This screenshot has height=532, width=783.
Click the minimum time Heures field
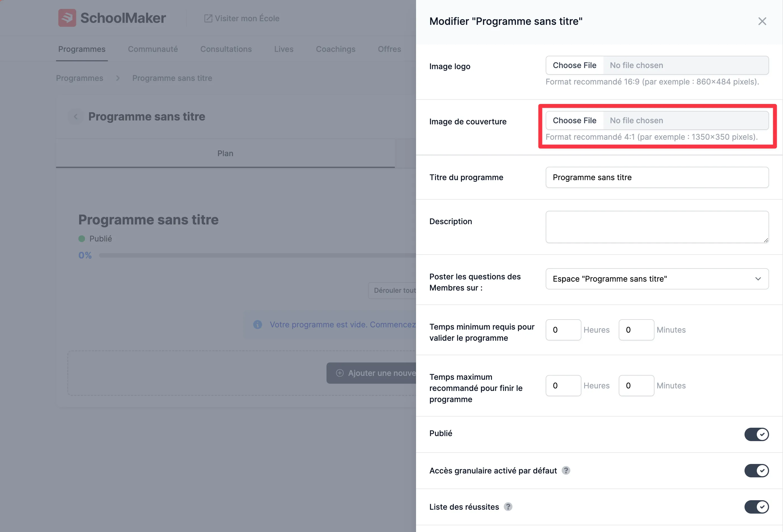pyautogui.click(x=563, y=330)
